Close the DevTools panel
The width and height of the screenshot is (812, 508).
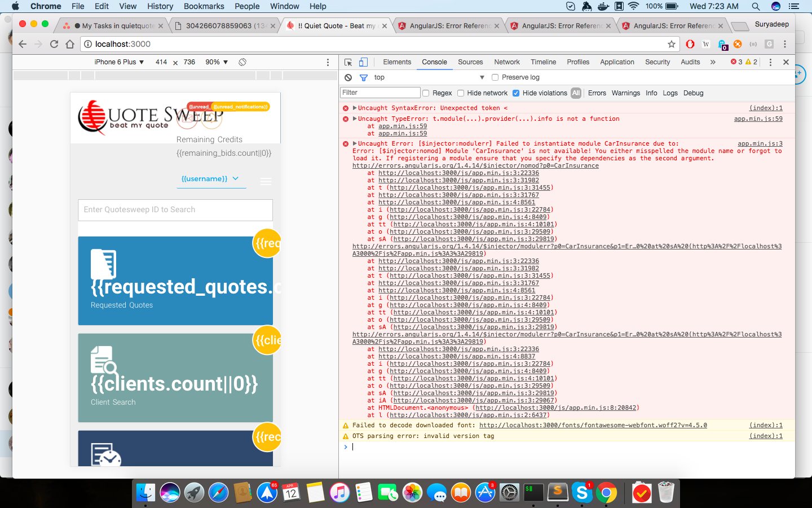(786, 62)
